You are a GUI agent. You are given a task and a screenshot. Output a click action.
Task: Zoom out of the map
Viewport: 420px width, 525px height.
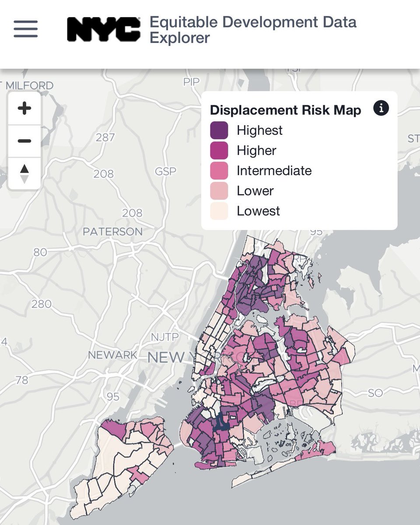(24, 140)
